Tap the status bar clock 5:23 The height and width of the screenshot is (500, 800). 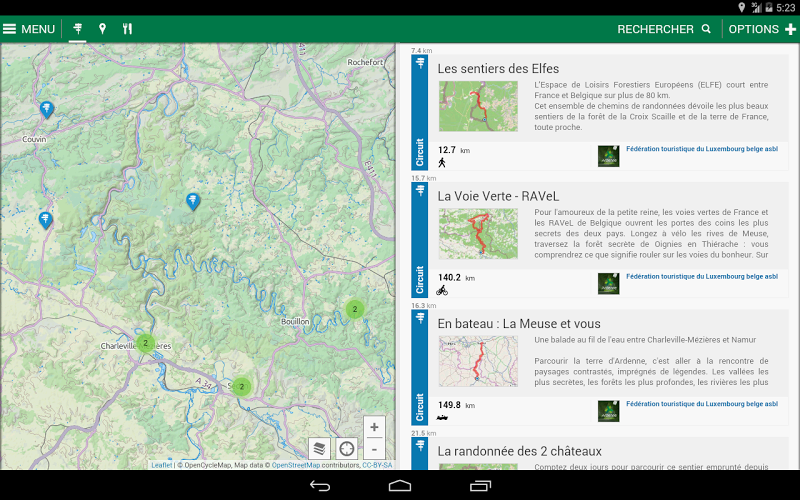(x=786, y=8)
